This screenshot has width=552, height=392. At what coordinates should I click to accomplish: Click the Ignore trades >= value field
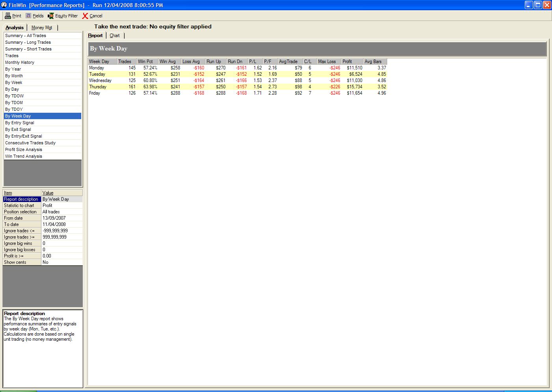[62, 237]
